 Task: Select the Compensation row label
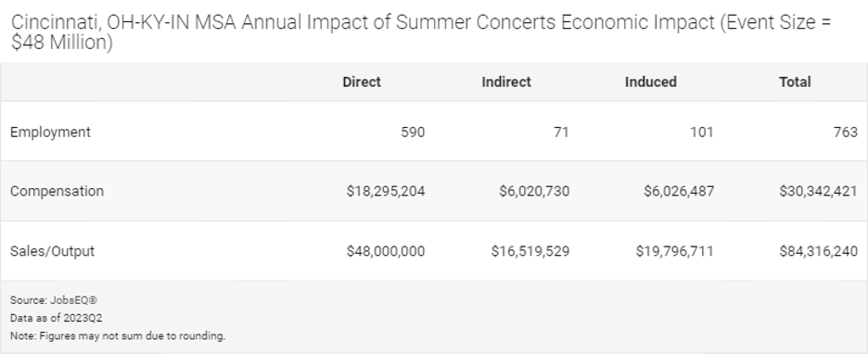pos(57,192)
